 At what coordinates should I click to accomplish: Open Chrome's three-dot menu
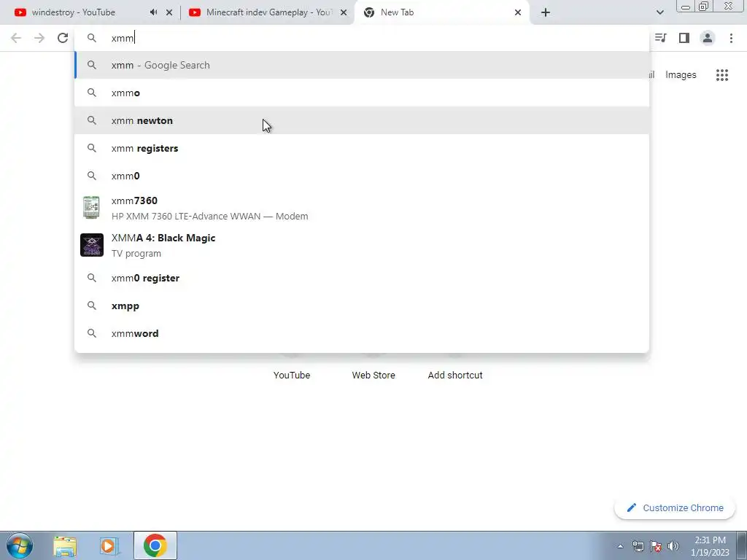click(731, 38)
